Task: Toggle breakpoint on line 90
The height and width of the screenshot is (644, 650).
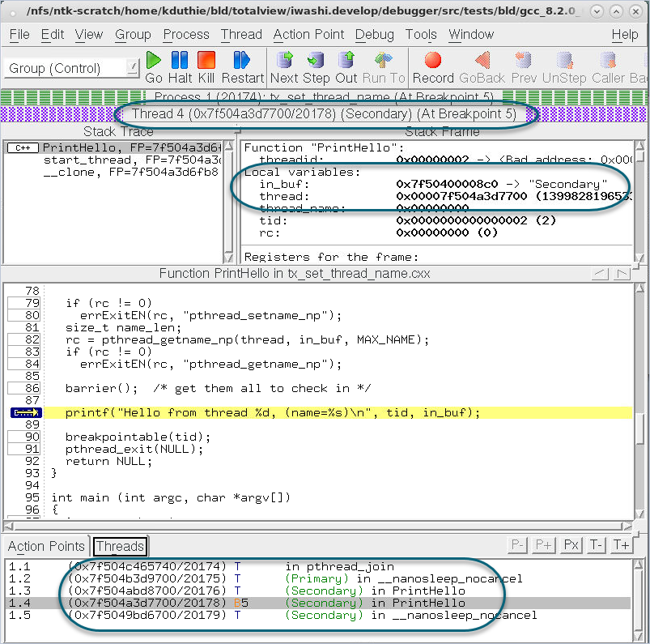Action: [23, 437]
